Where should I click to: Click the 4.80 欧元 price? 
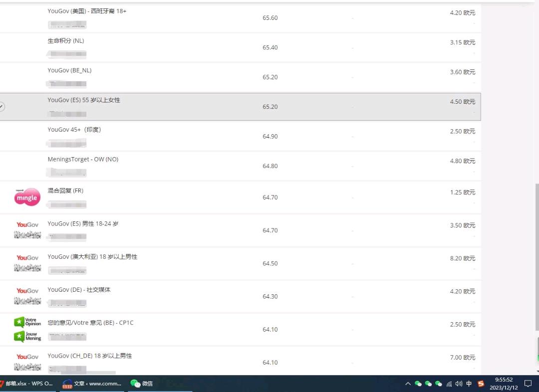[463, 161]
